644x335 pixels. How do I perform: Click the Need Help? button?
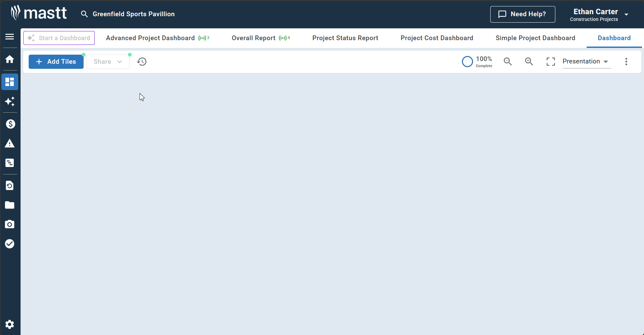click(x=522, y=14)
